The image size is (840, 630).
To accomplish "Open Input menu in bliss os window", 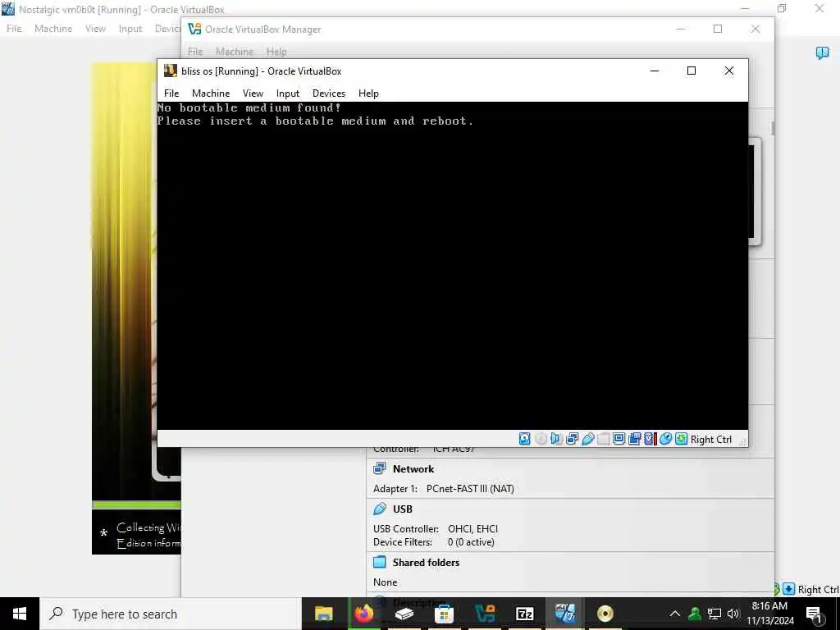I will (x=288, y=94).
